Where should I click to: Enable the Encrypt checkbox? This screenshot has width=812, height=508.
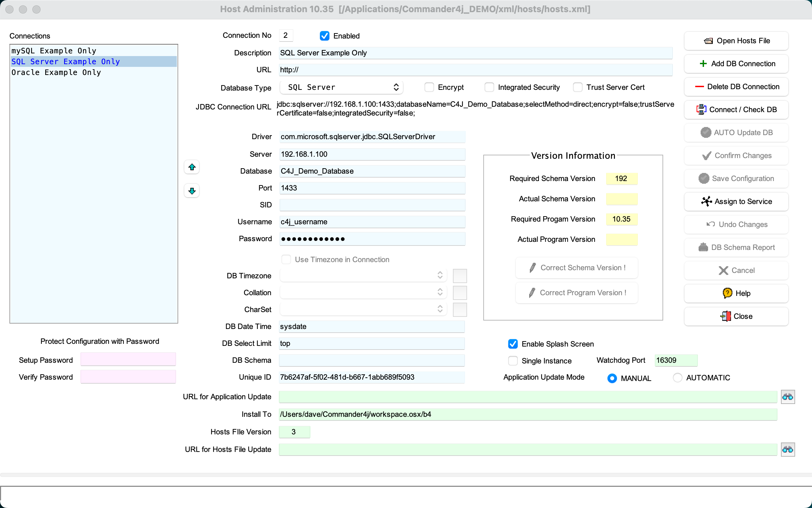tap(429, 87)
